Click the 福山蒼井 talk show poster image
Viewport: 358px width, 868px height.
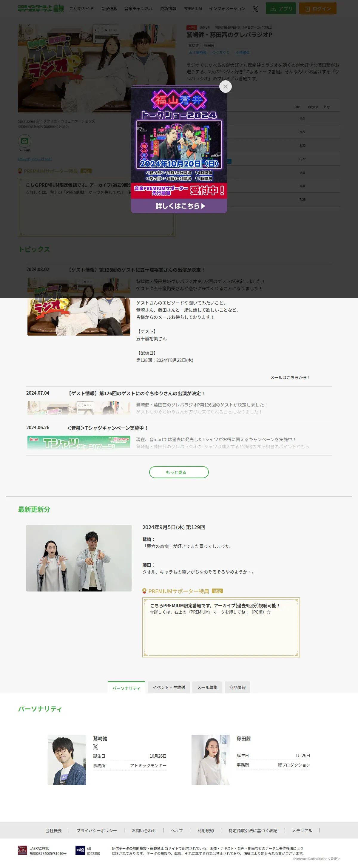click(179, 142)
